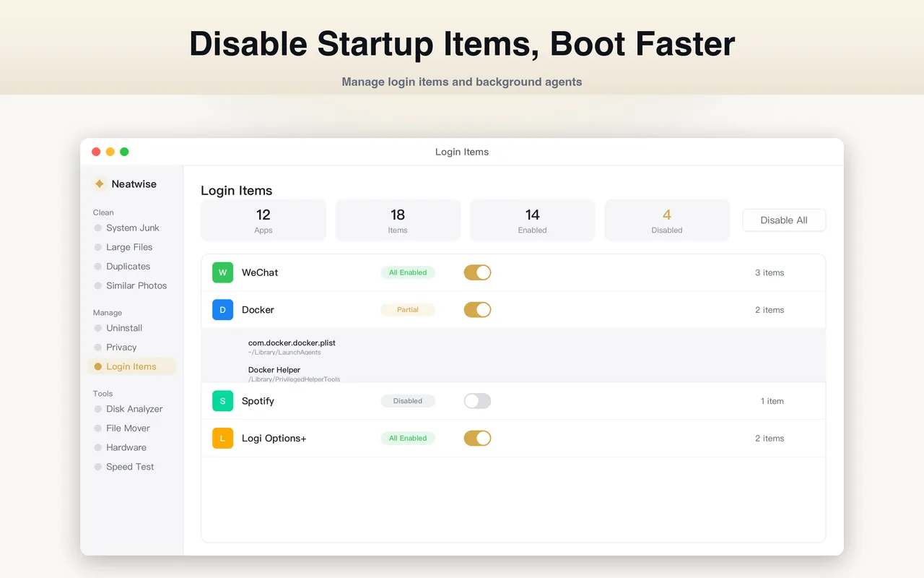Toggle off WeChat login items switch
The image size is (924, 578).
tap(477, 272)
